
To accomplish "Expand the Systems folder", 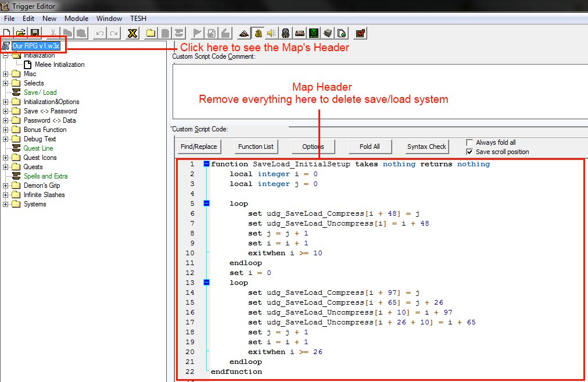I will [x=6, y=205].
